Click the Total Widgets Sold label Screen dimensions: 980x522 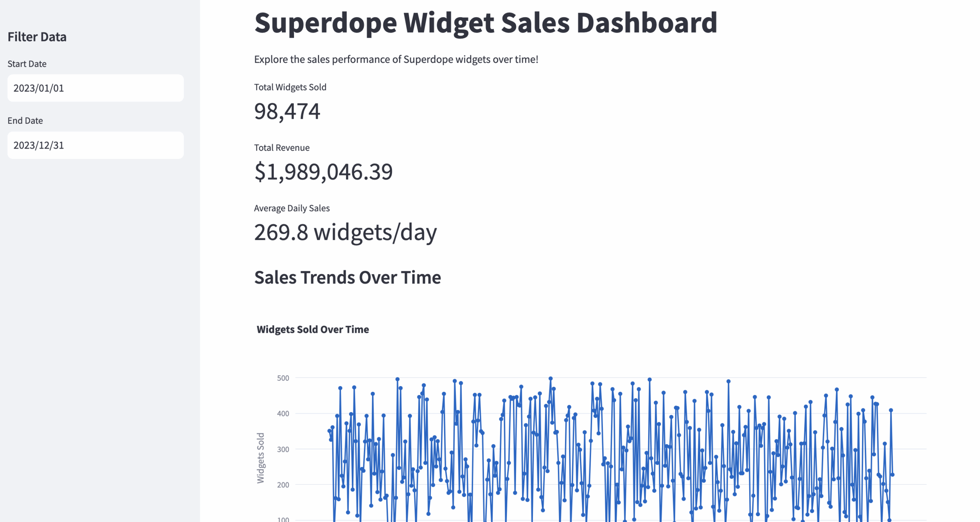click(x=290, y=87)
